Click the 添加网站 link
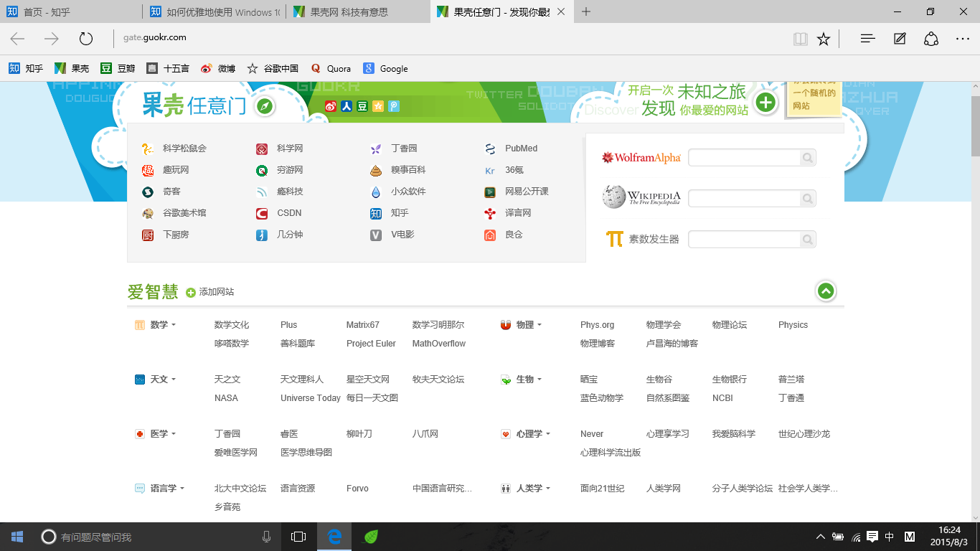The height and width of the screenshot is (551, 980). 217,292
